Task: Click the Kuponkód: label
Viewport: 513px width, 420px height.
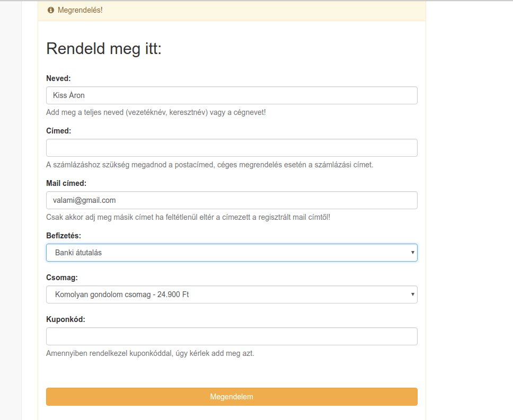Action: [x=65, y=319]
